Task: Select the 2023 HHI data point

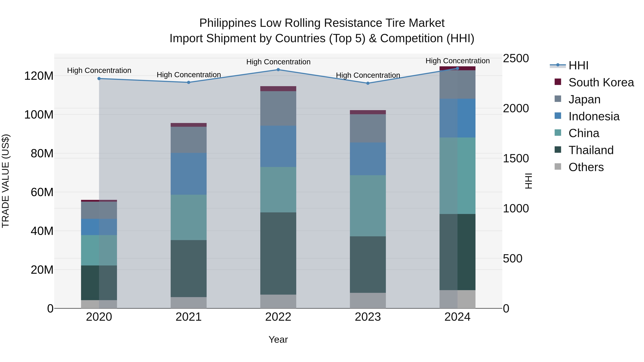Action: click(368, 83)
